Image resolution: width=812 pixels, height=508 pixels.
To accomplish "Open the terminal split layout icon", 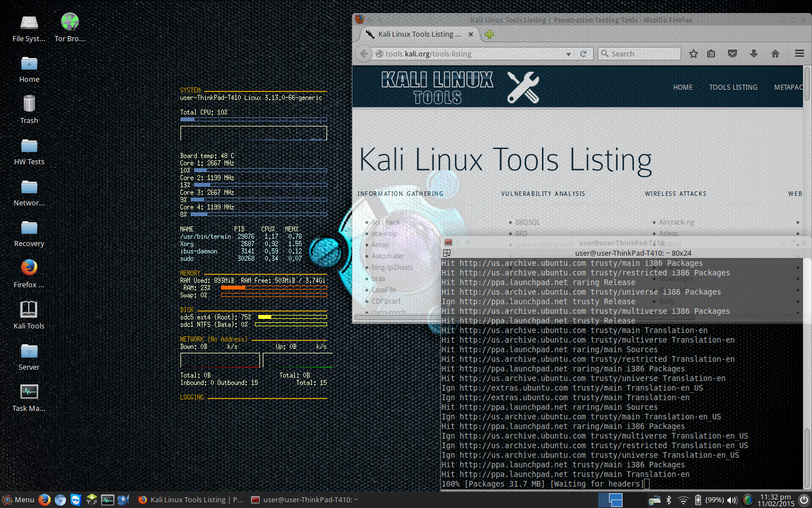I will (447, 253).
